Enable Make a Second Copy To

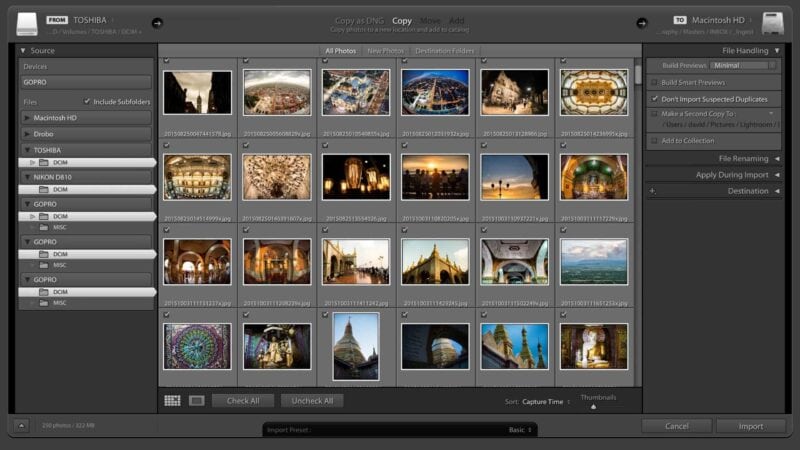[x=654, y=114]
